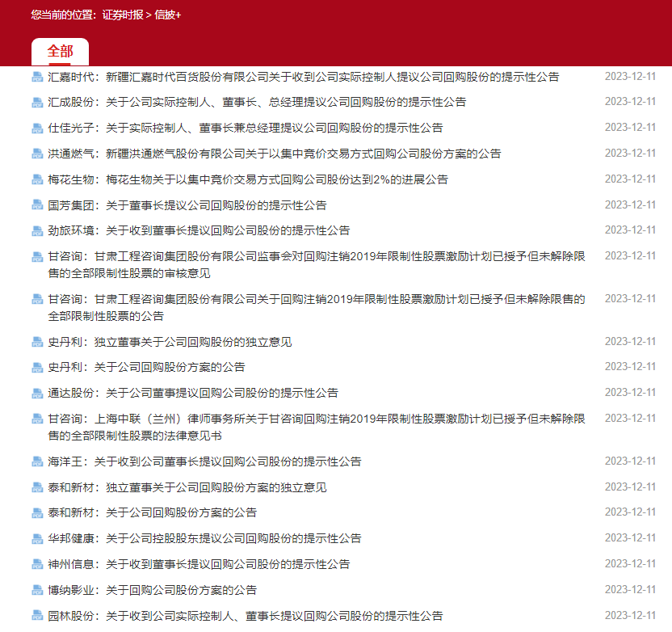
Task: Click PDF icon beside 洪通燃气 entry
Action: 37,154
